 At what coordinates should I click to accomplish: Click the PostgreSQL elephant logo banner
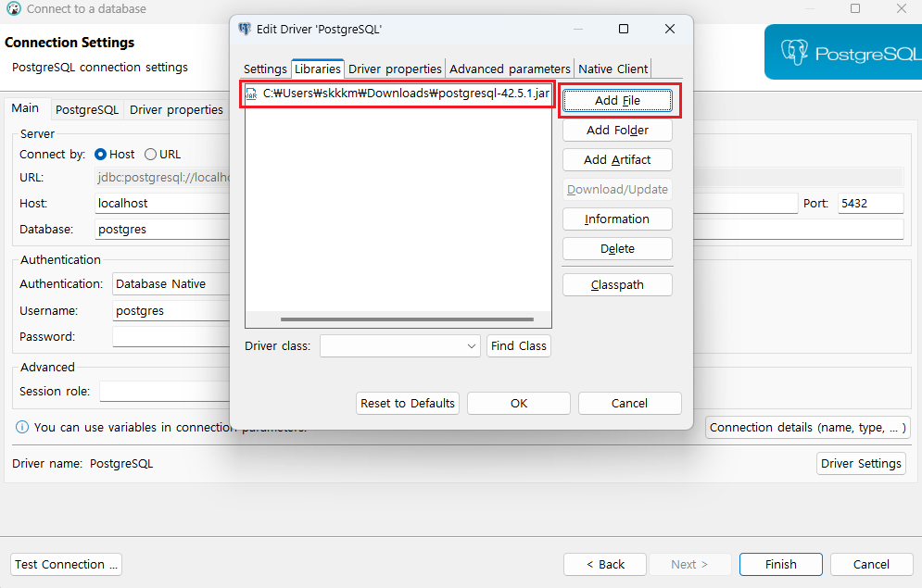(843, 52)
